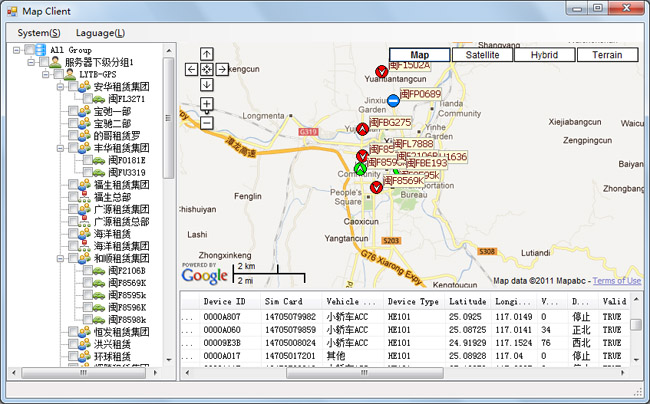Pan the map right with arrow button
650x404 pixels.
point(222,69)
